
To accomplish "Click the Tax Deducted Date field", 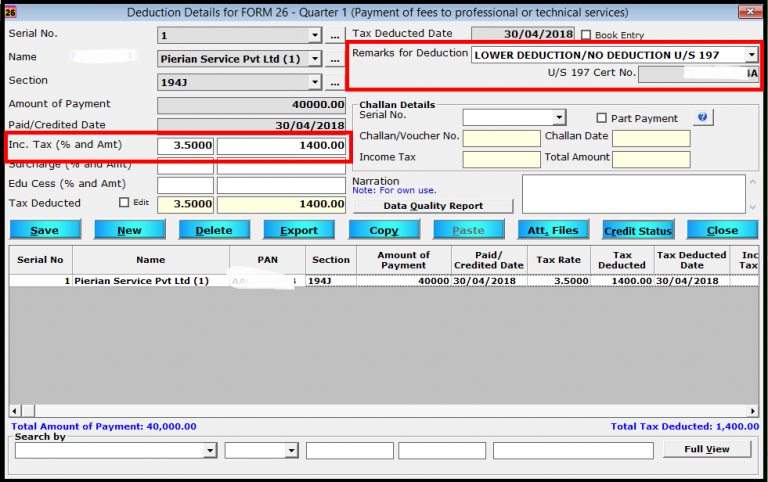I will click(523, 34).
